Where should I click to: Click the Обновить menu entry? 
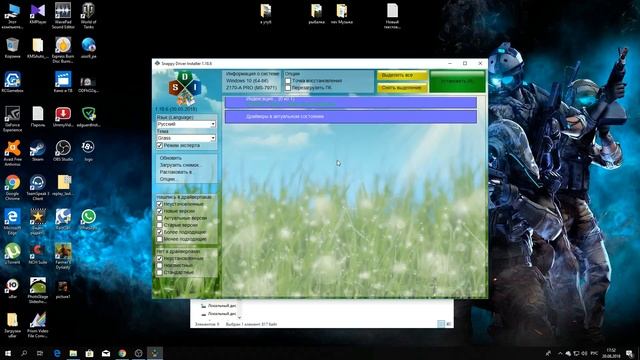171,158
